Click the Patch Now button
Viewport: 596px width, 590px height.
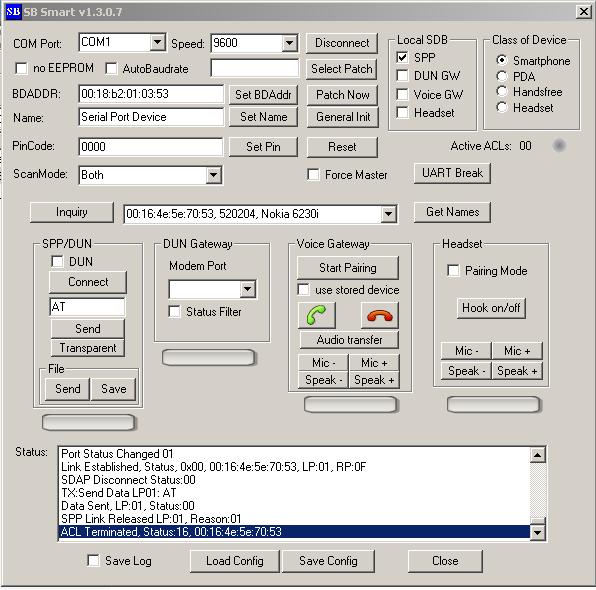[342, 95]
